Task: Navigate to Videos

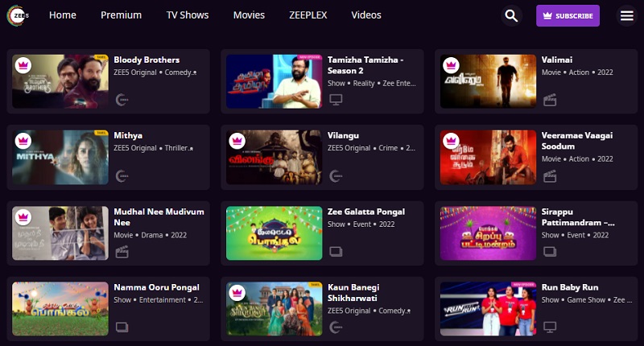Action: [366, 15]
